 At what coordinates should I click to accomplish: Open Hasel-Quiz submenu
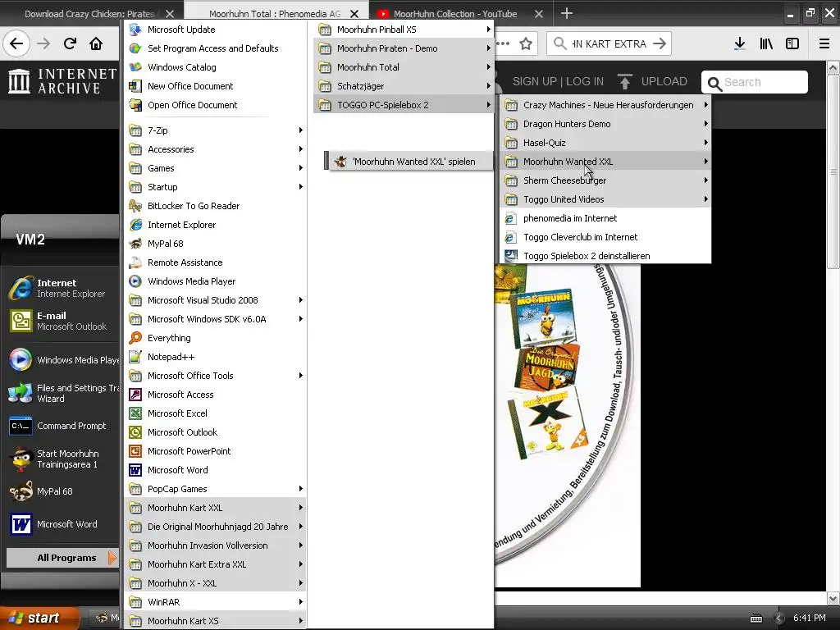(x=605, y=143)
